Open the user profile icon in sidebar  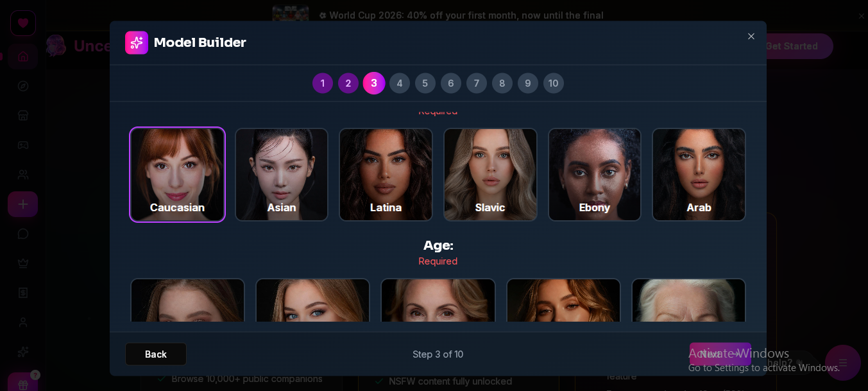[x=23, y=322]
